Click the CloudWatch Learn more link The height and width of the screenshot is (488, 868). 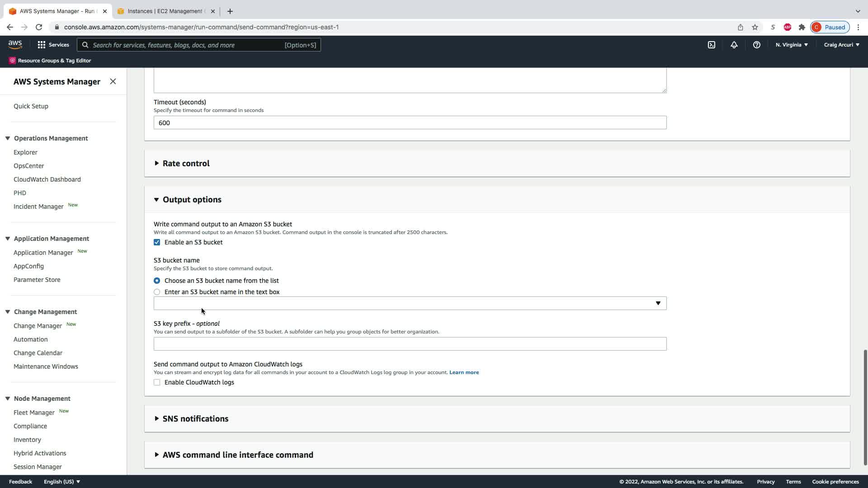point(464,372)
